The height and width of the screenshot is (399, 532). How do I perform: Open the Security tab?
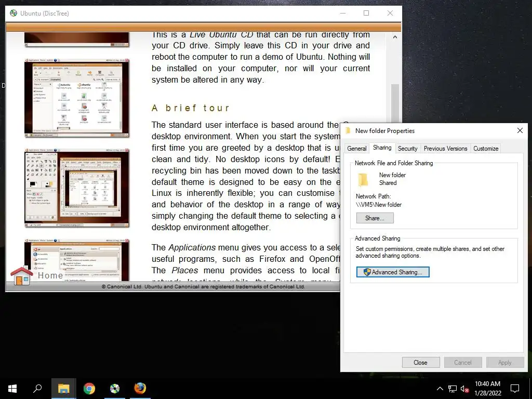tap(407, 149)
